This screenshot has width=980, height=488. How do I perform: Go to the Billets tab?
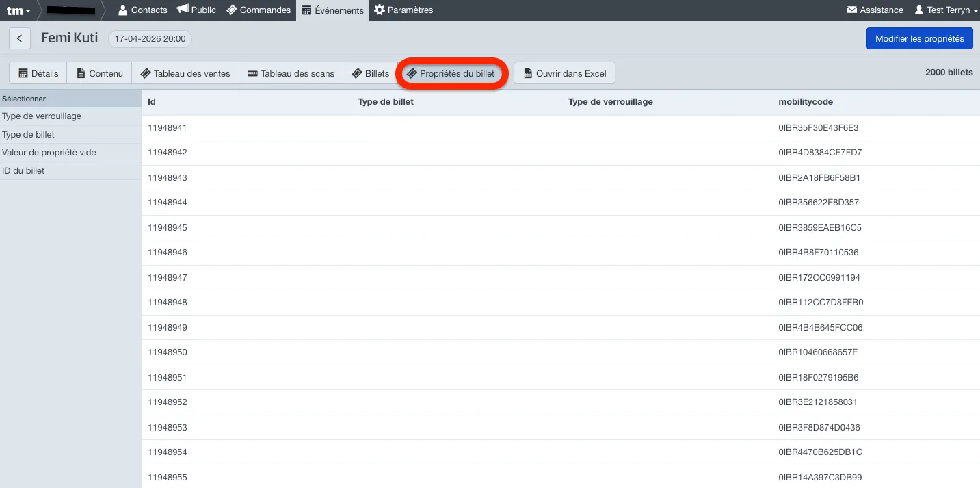click(370, 73)
